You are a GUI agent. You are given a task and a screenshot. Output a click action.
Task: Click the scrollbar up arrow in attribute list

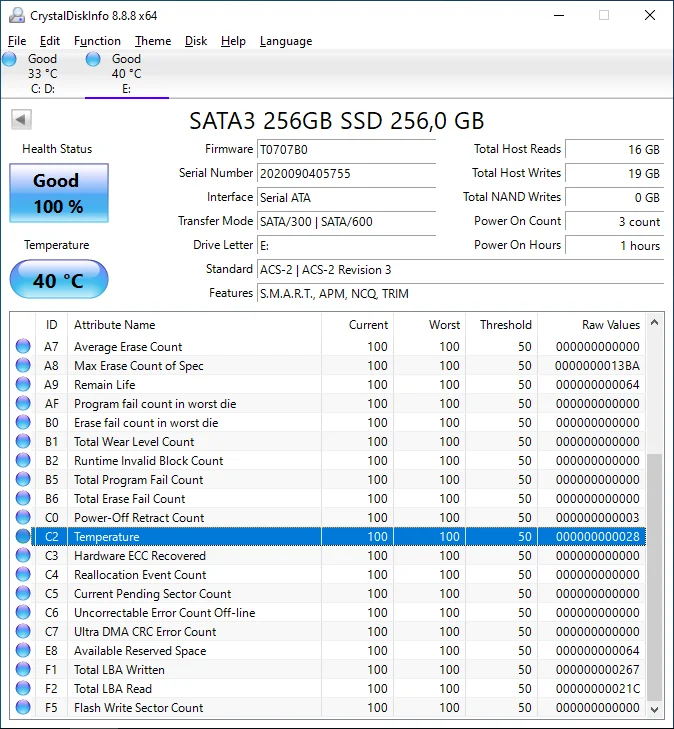(654, 322)
